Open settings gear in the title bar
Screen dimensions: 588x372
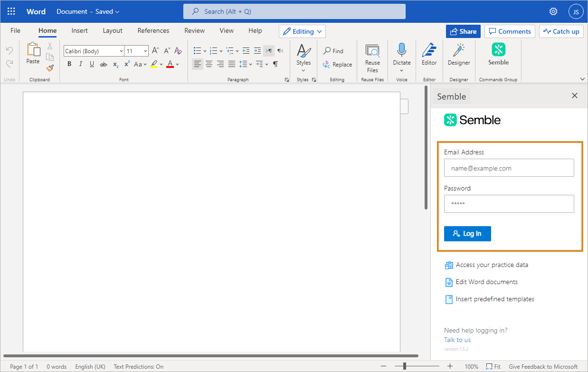553,11
